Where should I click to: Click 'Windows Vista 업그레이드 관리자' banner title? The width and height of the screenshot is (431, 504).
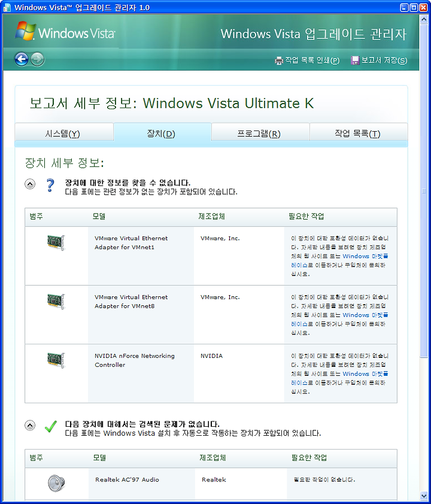(x=314, y=34)
